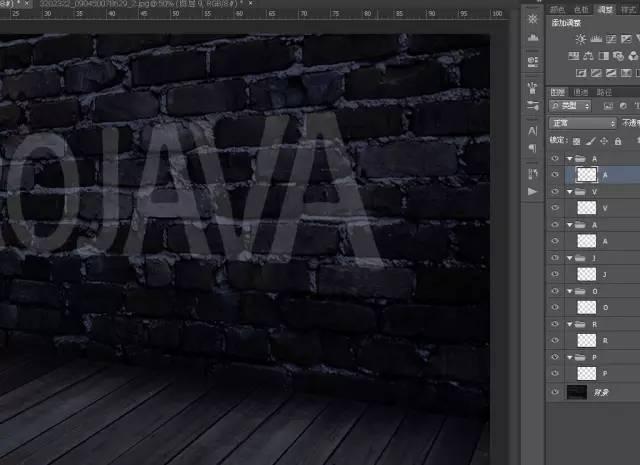Collapse the J group triangle
Viewport: 640px width, 465px height.
(570, 258)
